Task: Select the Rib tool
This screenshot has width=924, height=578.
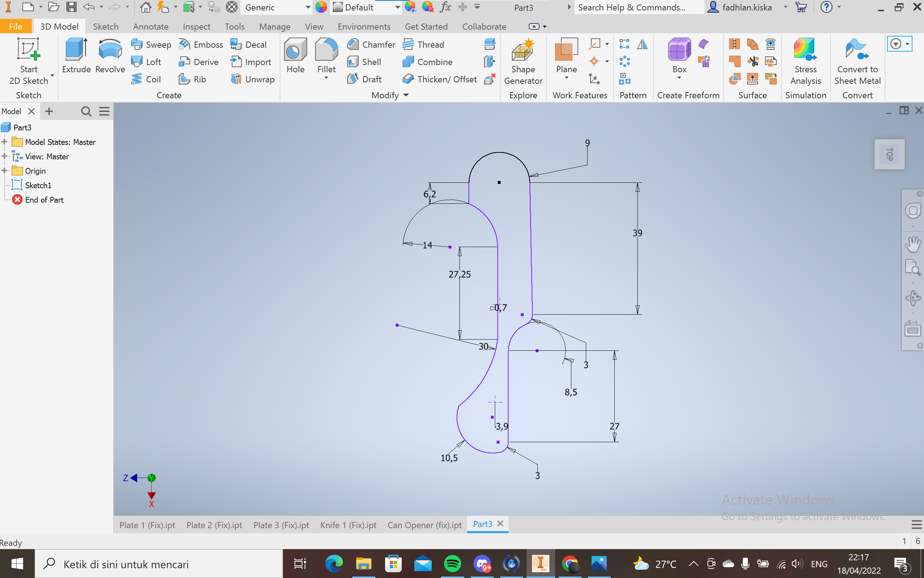Action: click(x=192, y=79)
